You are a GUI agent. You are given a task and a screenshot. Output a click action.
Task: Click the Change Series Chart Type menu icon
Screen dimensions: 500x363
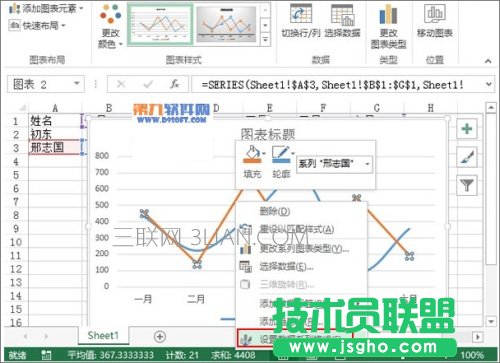tap(246, 249)
